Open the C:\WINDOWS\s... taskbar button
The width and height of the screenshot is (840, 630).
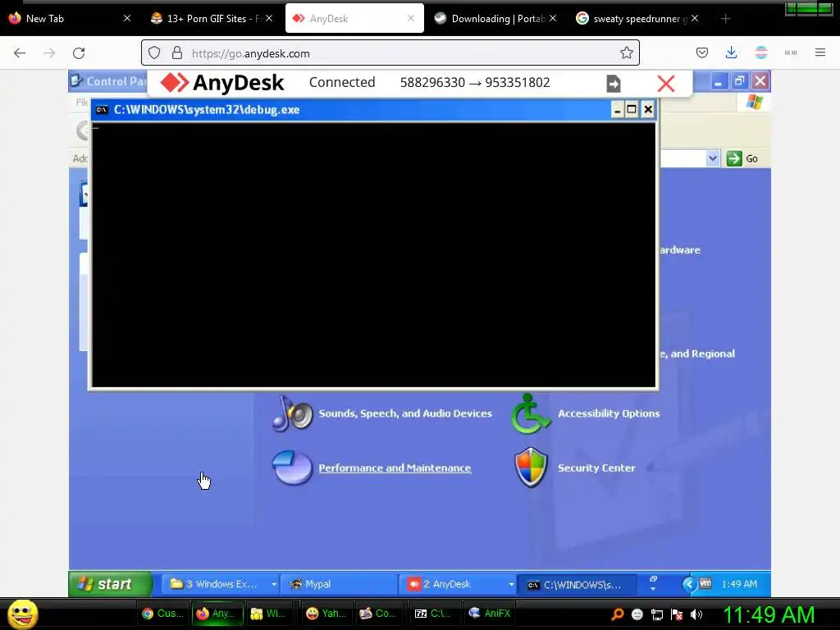577,584
